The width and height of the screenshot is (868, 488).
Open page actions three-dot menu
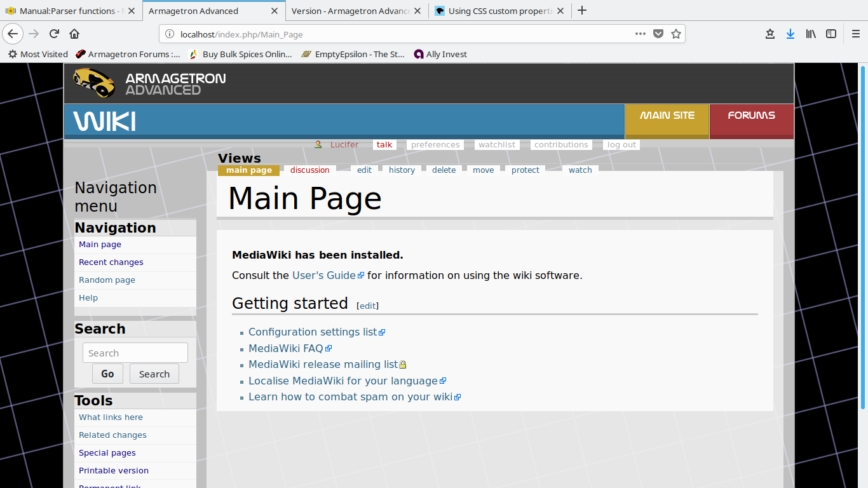point(640,34)
